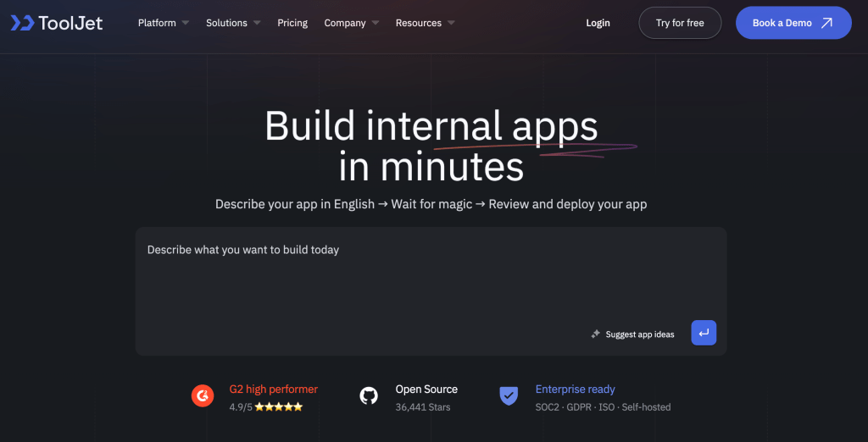
Task: Click the SOC2 · GDPR · ISO · Self-hosted text
Action: pos(603,407)
